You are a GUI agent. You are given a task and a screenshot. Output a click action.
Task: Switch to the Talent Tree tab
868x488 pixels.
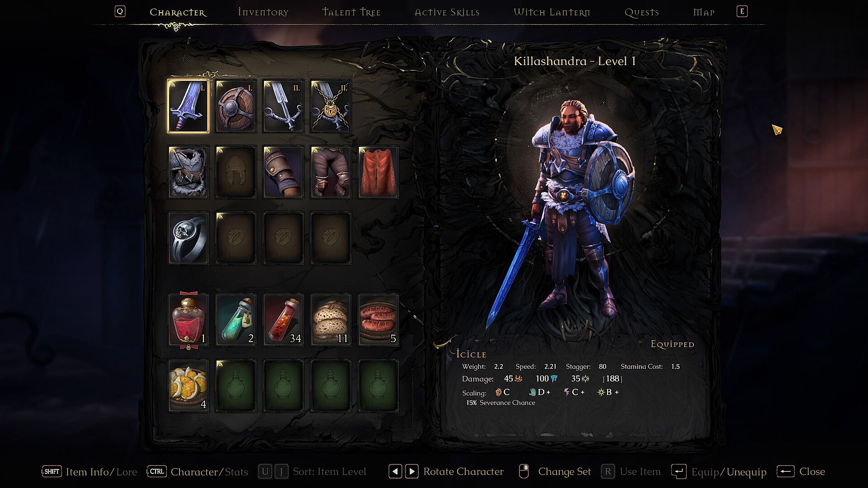[x=351, y=12]
